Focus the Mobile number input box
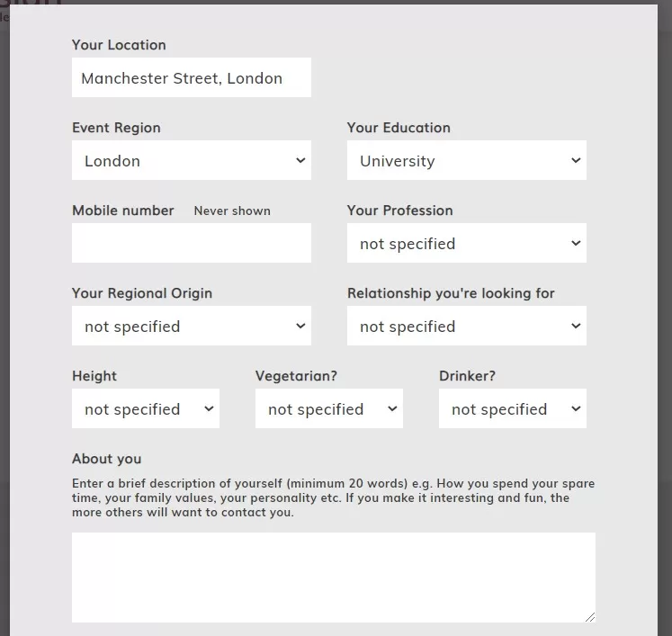This screenshot has width=672, height=636. pyautogui.click(x=191, y=244)
